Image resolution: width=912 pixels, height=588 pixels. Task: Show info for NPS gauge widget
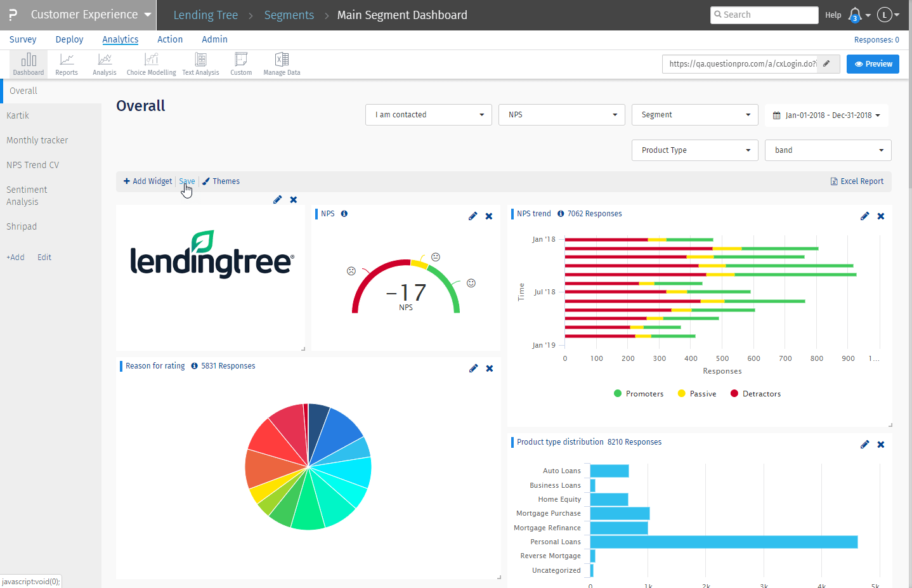[x=344, y=214]
